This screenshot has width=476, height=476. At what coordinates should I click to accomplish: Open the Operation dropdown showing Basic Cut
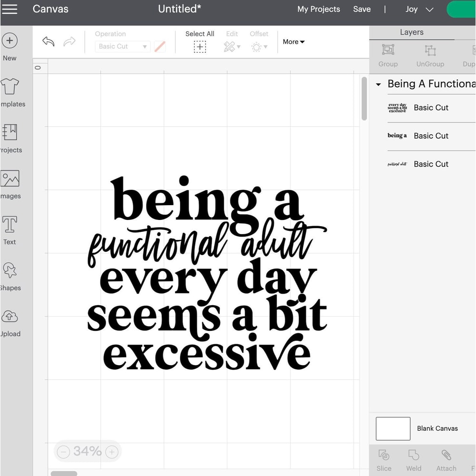122,46
